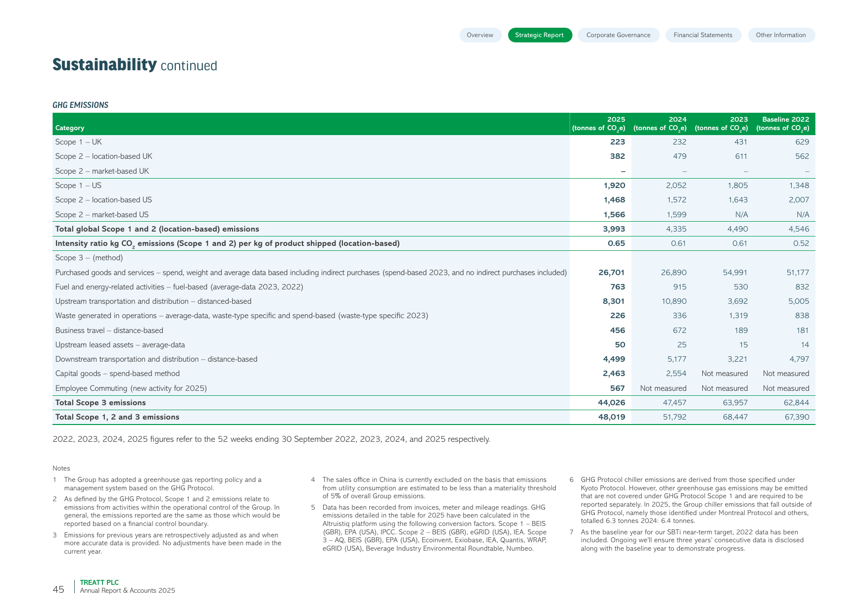
Task: Click 2024 total Scope 3 value 47,457
Action: tap(675, 403)
